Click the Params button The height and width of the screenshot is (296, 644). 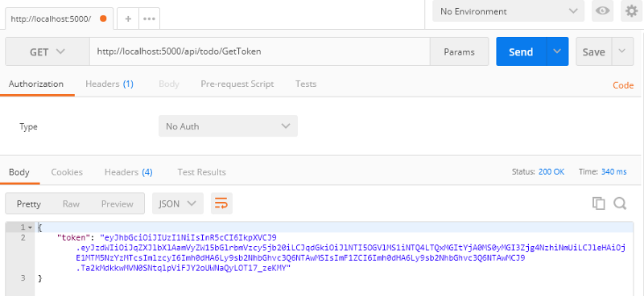pyautogui.click(x=459, y=51)
